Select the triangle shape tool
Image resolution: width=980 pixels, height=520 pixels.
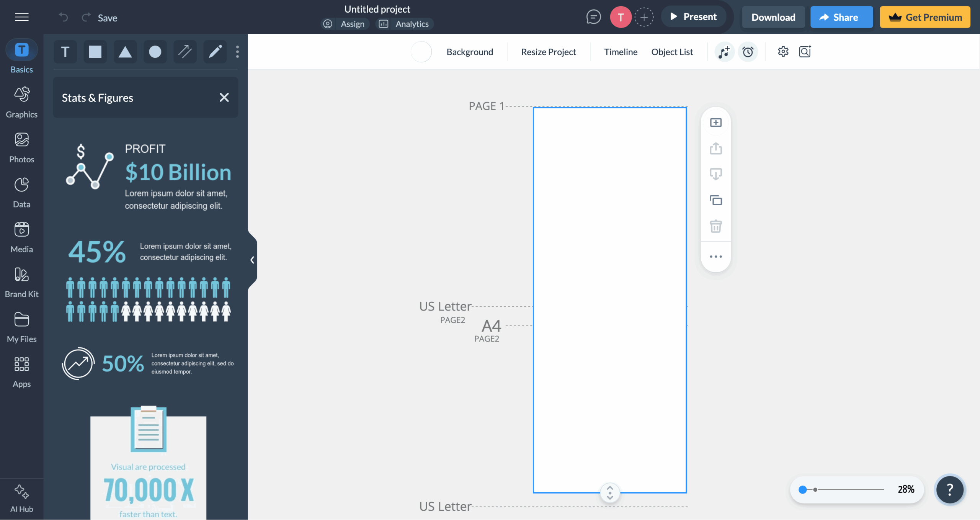(x=125, y=52)
